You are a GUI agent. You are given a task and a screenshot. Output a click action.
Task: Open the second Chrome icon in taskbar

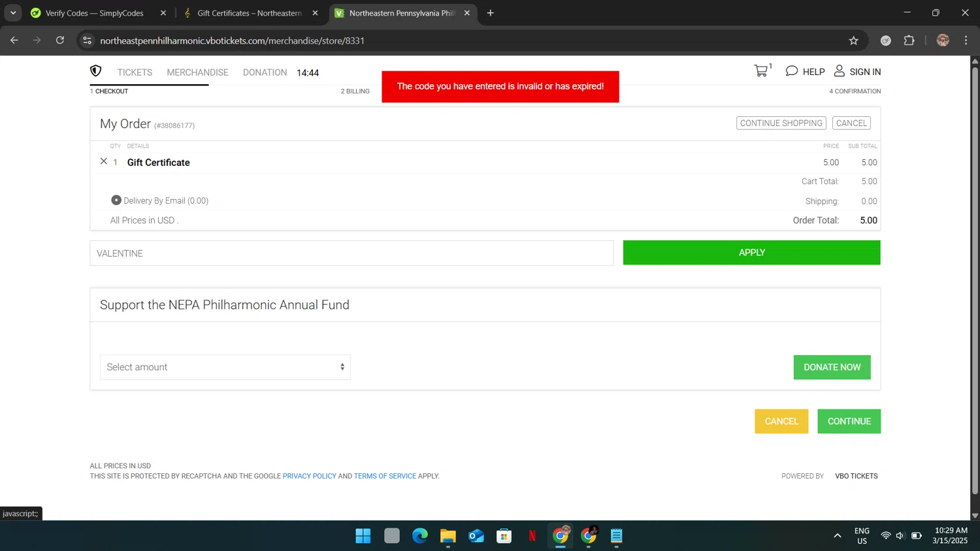tap(589, 536)
